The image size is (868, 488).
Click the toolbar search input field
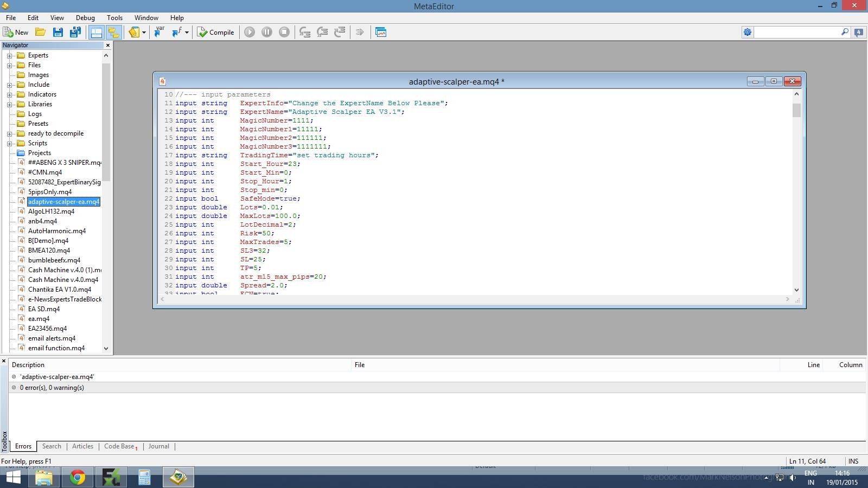tap(797, 33)
